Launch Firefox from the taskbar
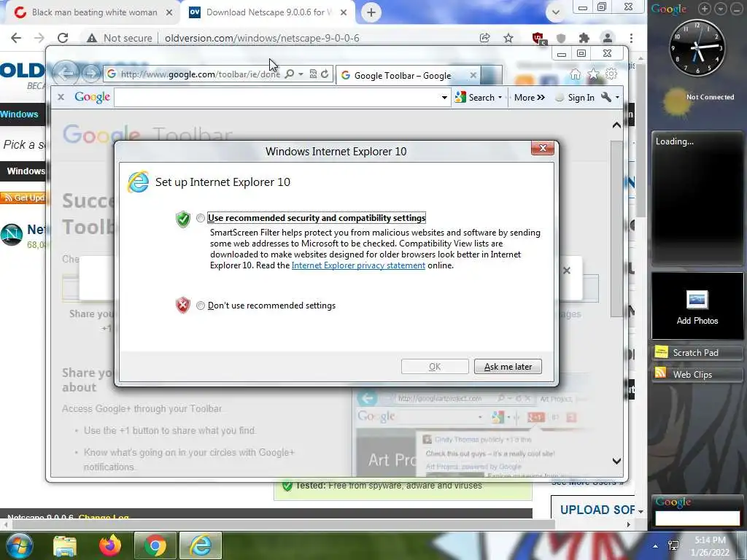This screenshot has width=747, height=560. (109, 545)
